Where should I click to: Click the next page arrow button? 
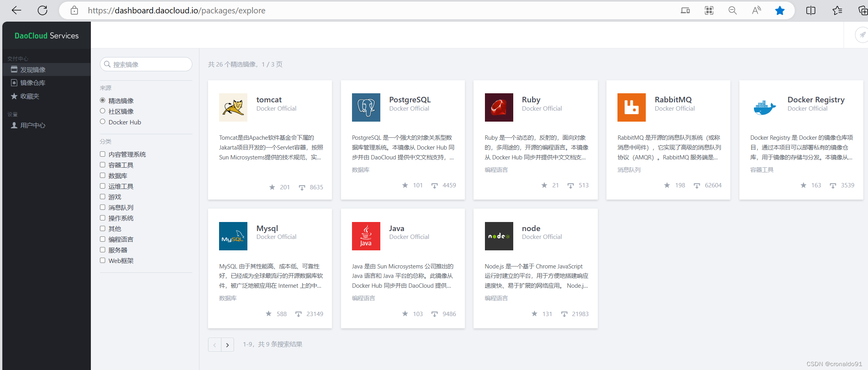[227, 344]
